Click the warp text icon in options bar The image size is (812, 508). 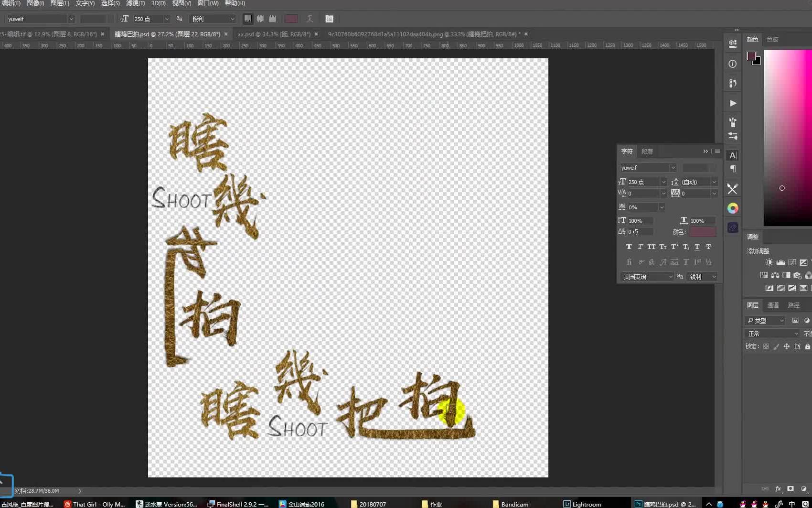310,19
